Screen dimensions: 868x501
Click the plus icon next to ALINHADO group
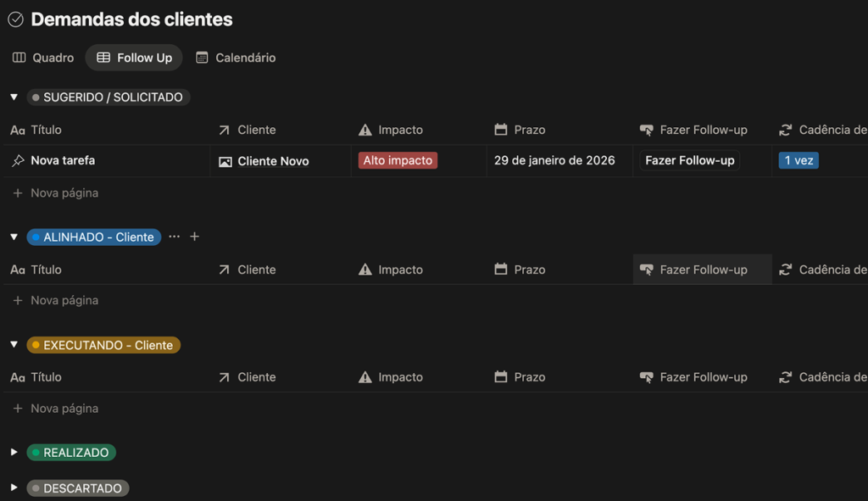(x=194, y=237)
